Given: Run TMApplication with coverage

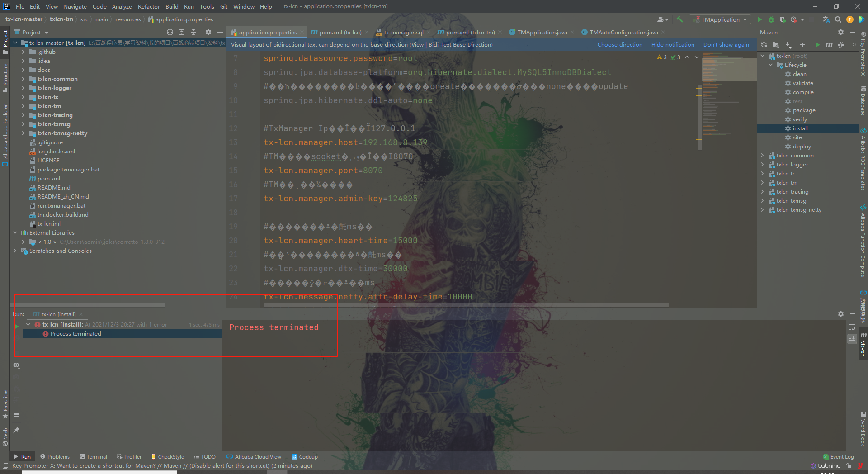Looking at the screenshot, I should [x=783, y=19].
